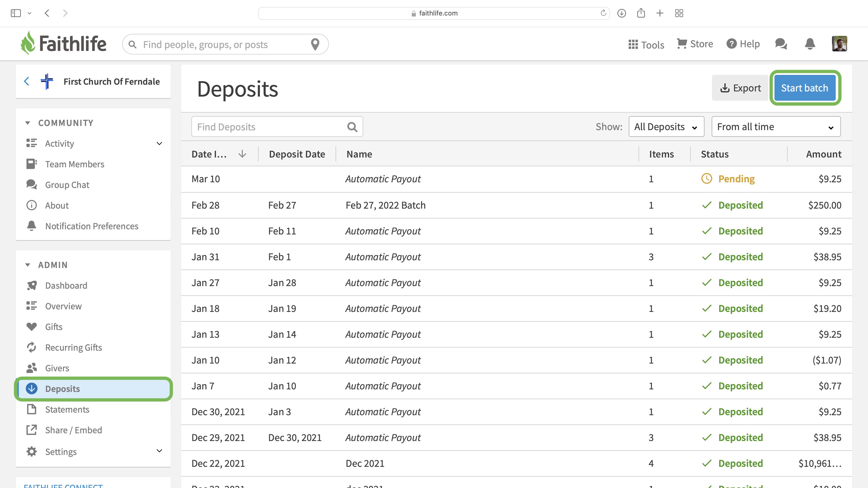Open the Mar 10 Automatic Payout row
This screenshot has height=488, width=868.
pos(516,179)
